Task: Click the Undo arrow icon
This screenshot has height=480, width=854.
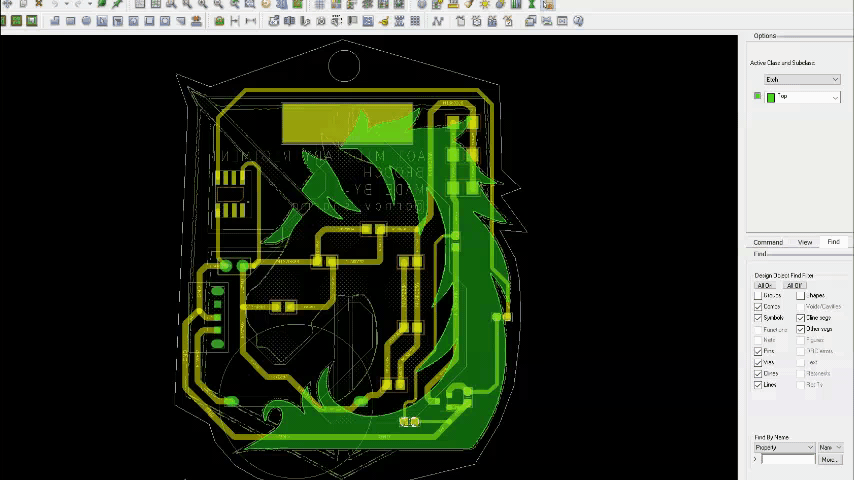Action: tap(55, 4)
